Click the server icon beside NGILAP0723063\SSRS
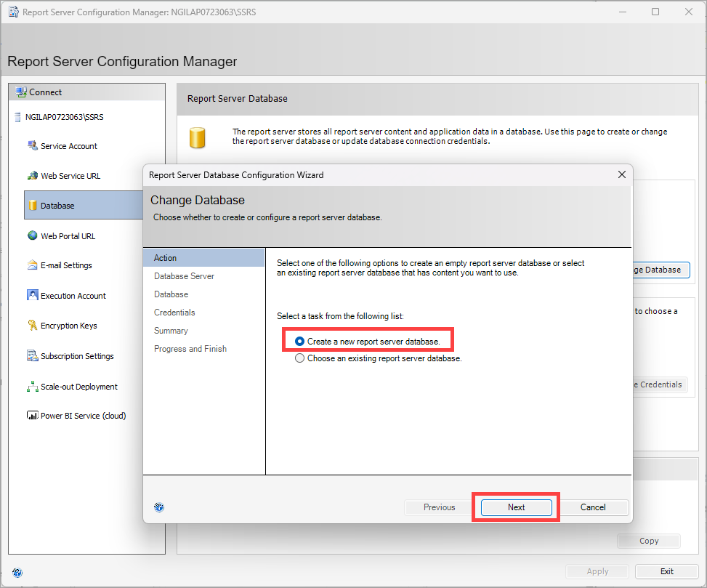The image size is (707, 588). pyautogui.click(x=17, y=117)
